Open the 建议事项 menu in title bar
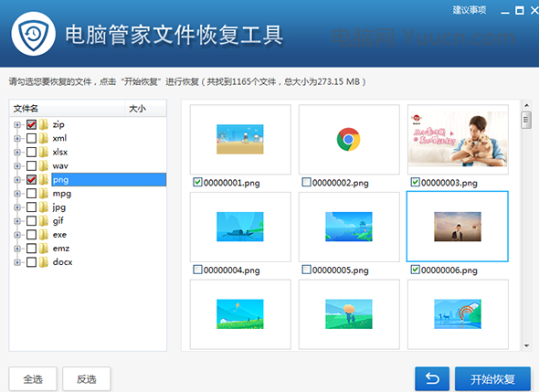 (x=470, y=10)
